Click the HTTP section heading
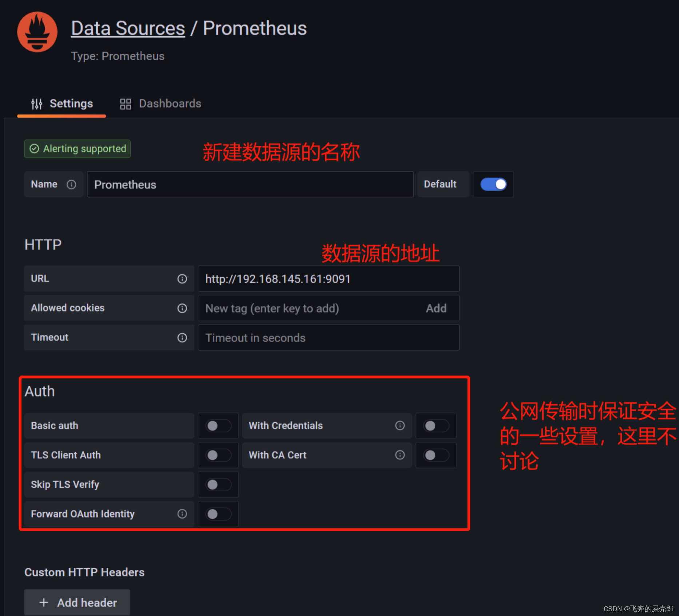This screenshot has height=616, width=679. pos(43,245)
